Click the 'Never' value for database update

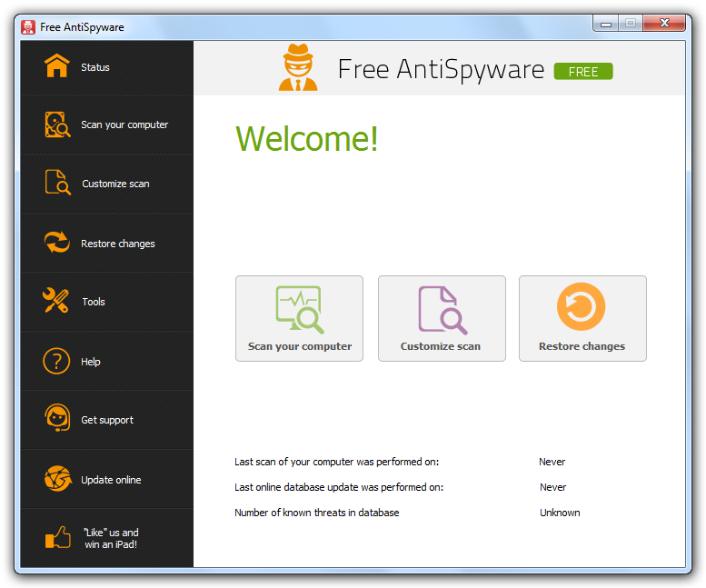(553, 487)
